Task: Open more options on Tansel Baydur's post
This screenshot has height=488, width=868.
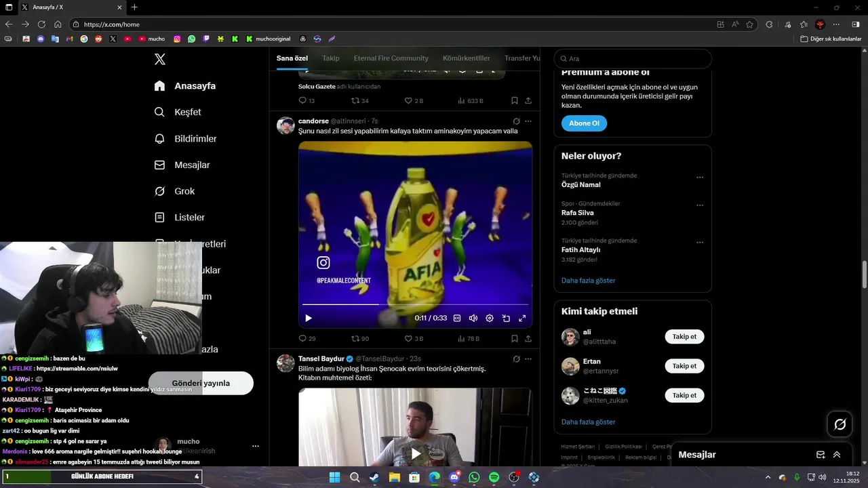Action: coord(528,359)
